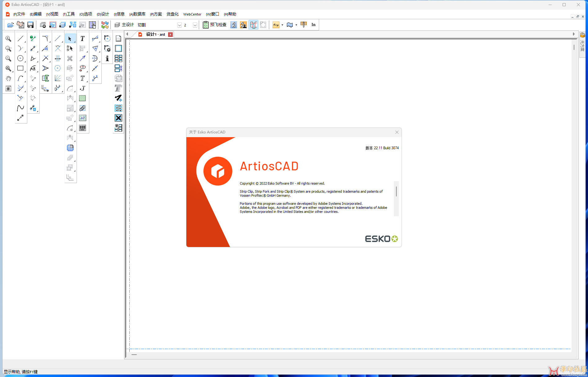Open the info 'i' tool
This screenshot has width=588, height=377.
click(x=107, y=59)
